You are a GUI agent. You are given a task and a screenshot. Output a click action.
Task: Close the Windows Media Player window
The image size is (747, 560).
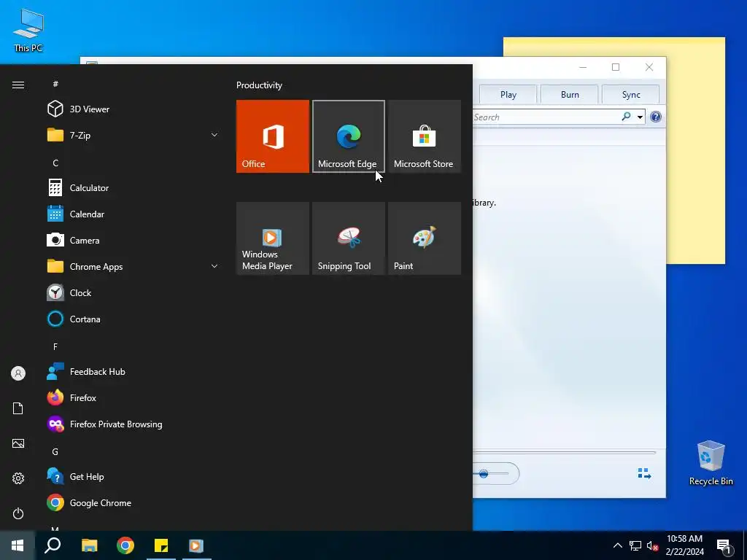[649, 67]
